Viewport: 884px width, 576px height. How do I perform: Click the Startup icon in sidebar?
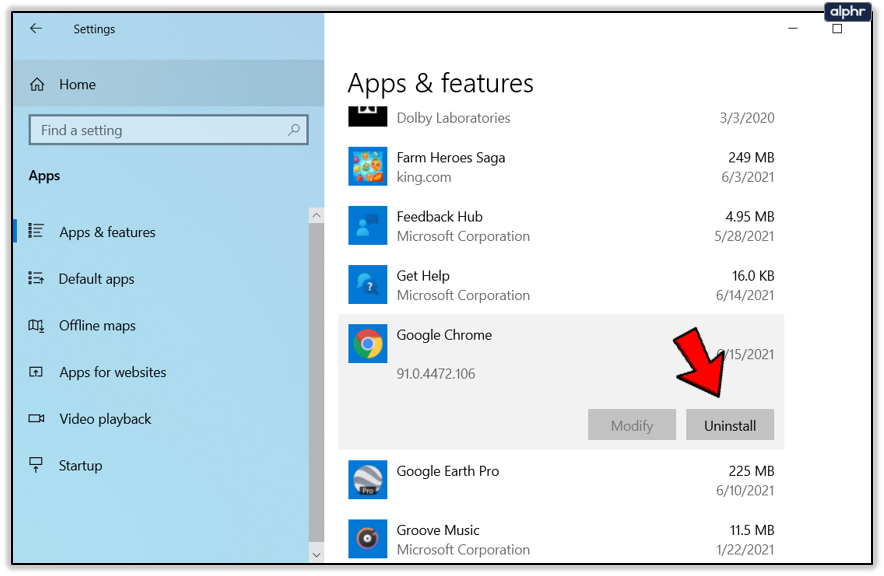pos(36,465)
